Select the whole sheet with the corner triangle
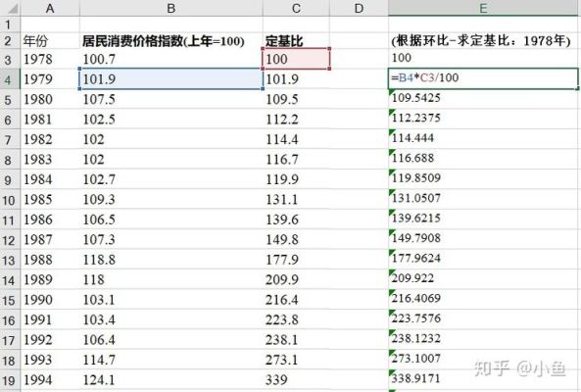Screen dimensions: 581x392 (11, 8)
